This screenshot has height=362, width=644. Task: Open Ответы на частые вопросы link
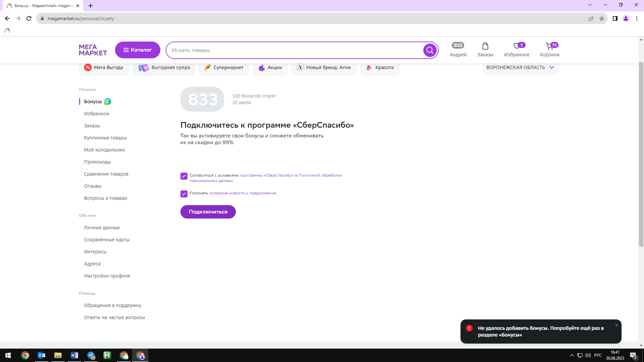click(114, 317)
